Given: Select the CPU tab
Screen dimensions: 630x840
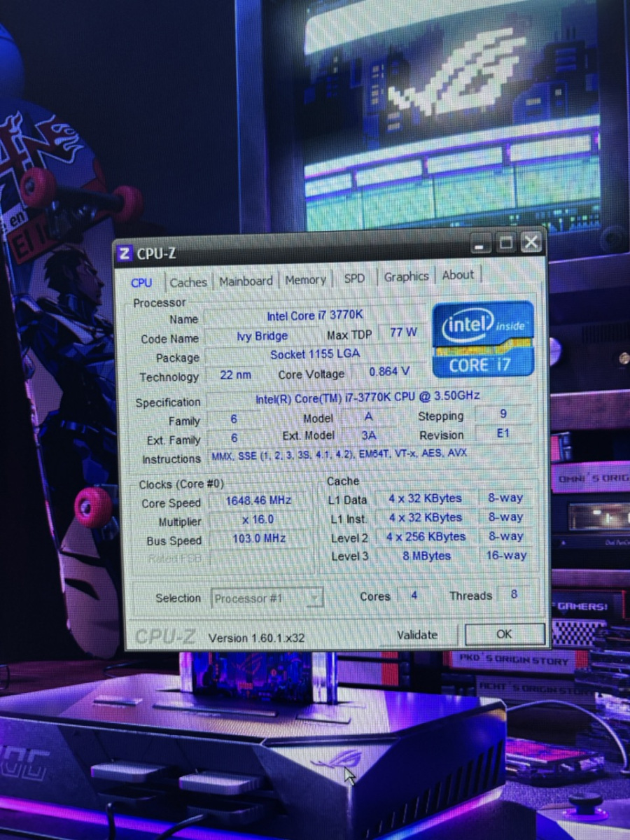Looking at the screenshot, I should (141, 283).
